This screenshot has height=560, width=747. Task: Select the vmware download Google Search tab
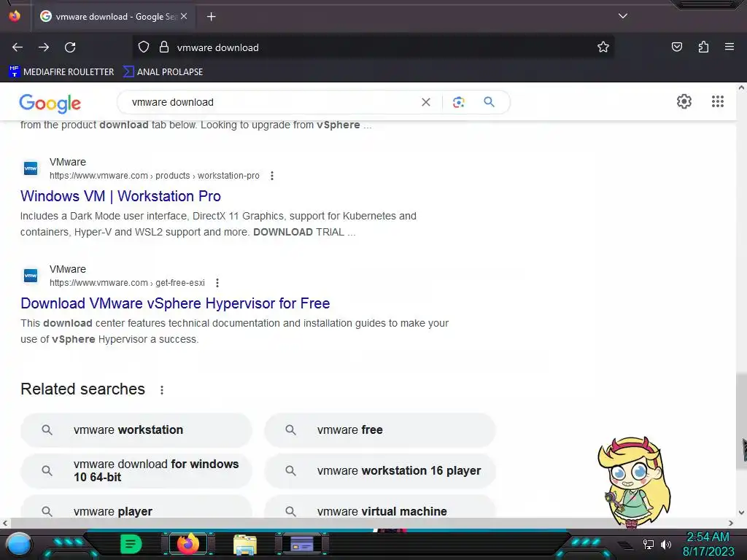(x=113, y=17)
